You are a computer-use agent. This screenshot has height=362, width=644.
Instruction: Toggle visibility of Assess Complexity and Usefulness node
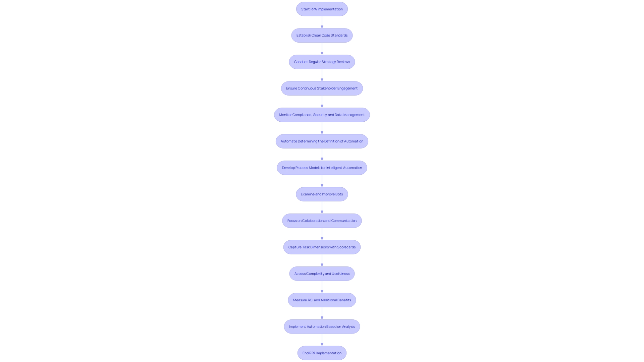point(322,273)
